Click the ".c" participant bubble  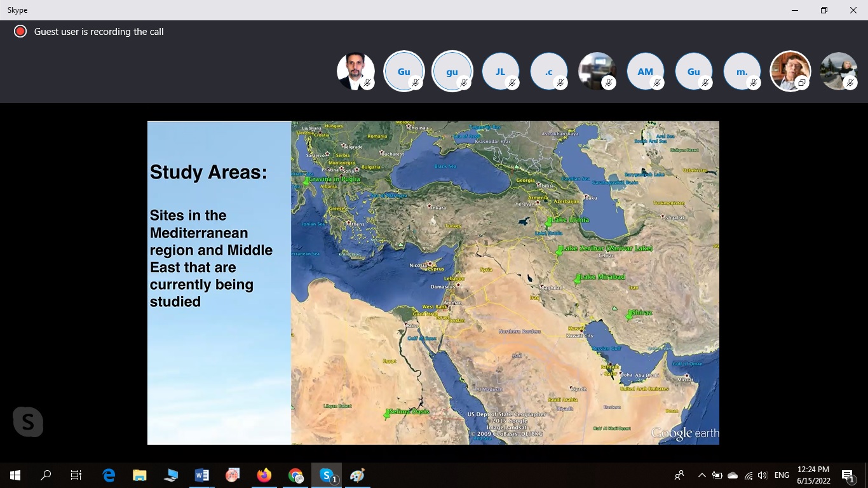click(548, 71)
